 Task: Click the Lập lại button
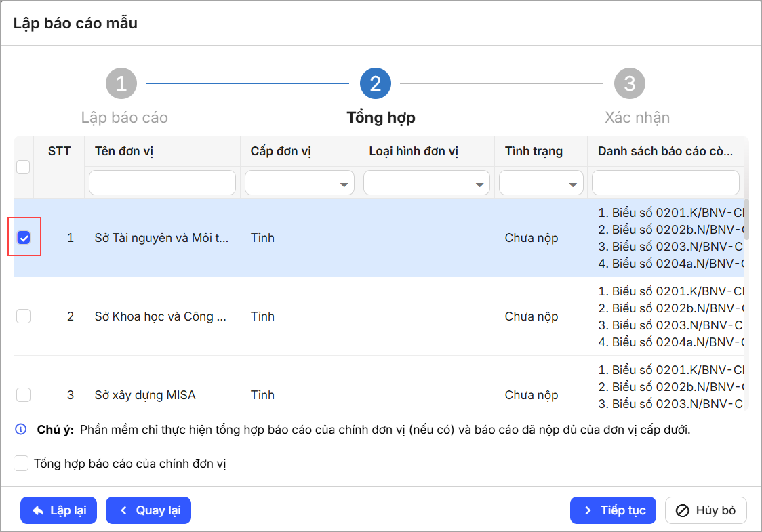click(58, 510)
